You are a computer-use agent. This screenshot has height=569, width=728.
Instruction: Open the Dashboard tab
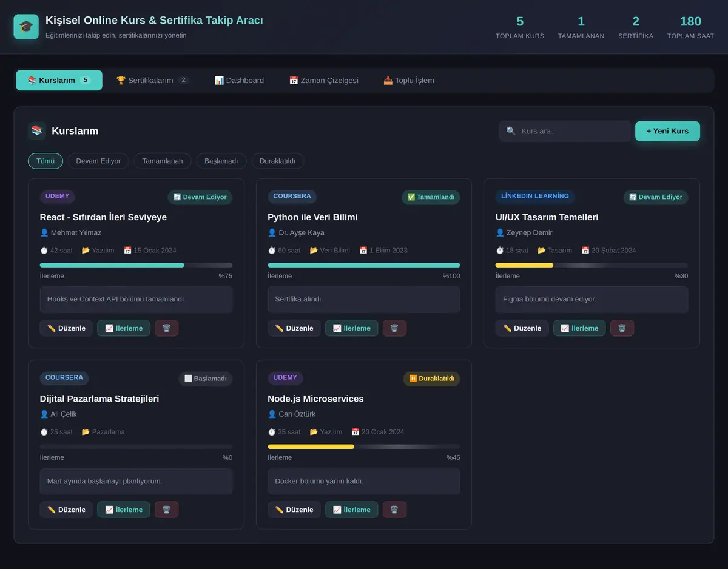click(x=239, y=80)
